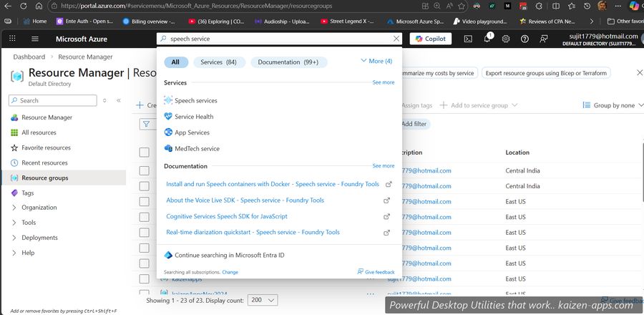Open browser split screen icon

556,6
